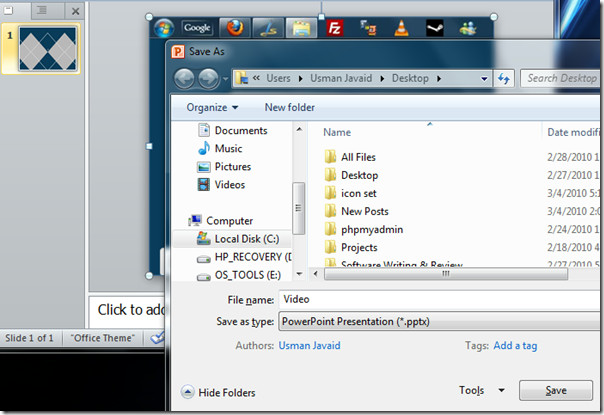Click "Office Theme" in status bar

click(102, 338)
